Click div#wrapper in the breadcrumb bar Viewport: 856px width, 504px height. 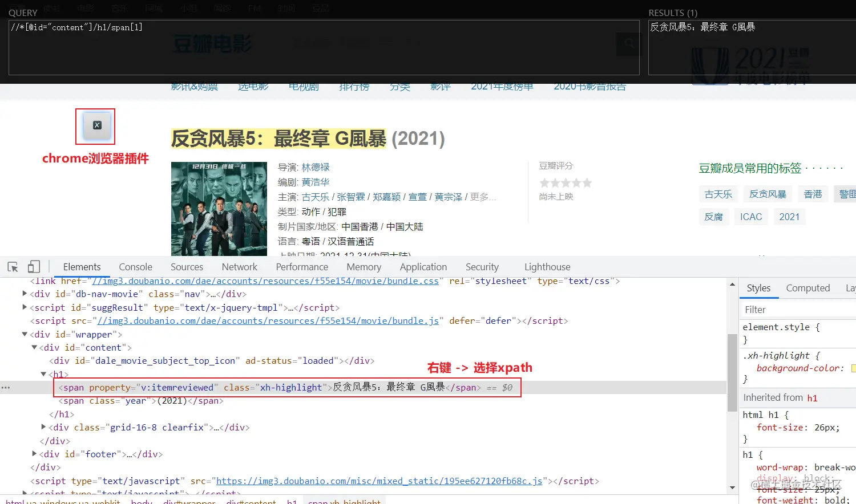(189, 502)
